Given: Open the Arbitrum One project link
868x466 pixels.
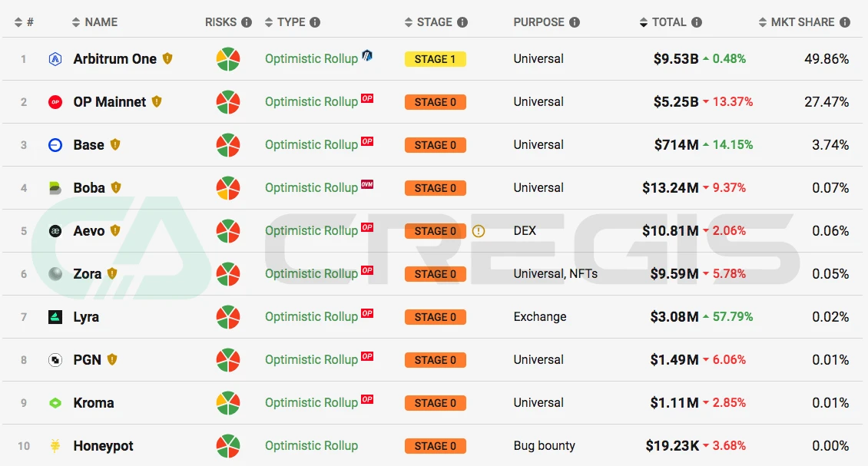Looking at the screenshot, I should click(114, 59).
